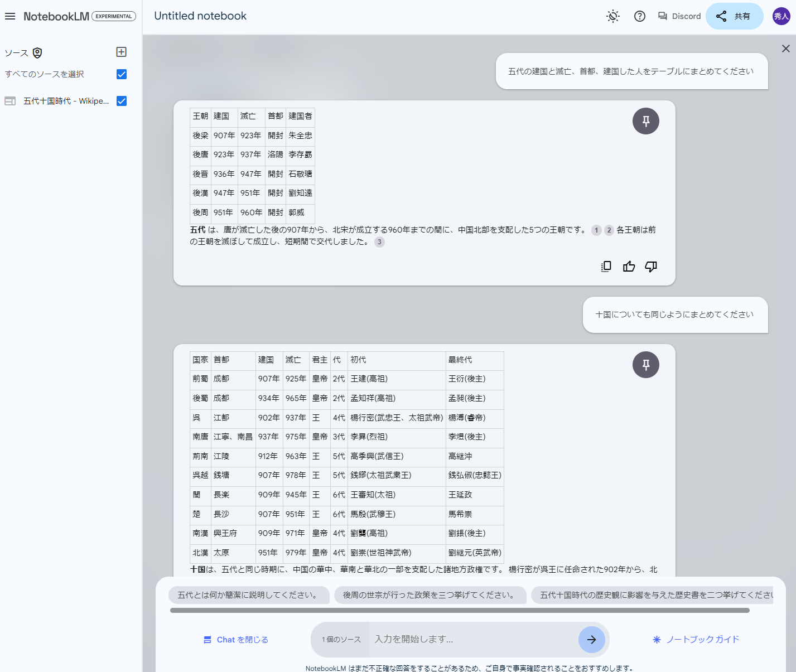Open the help menu

click(x=639, y=16)
